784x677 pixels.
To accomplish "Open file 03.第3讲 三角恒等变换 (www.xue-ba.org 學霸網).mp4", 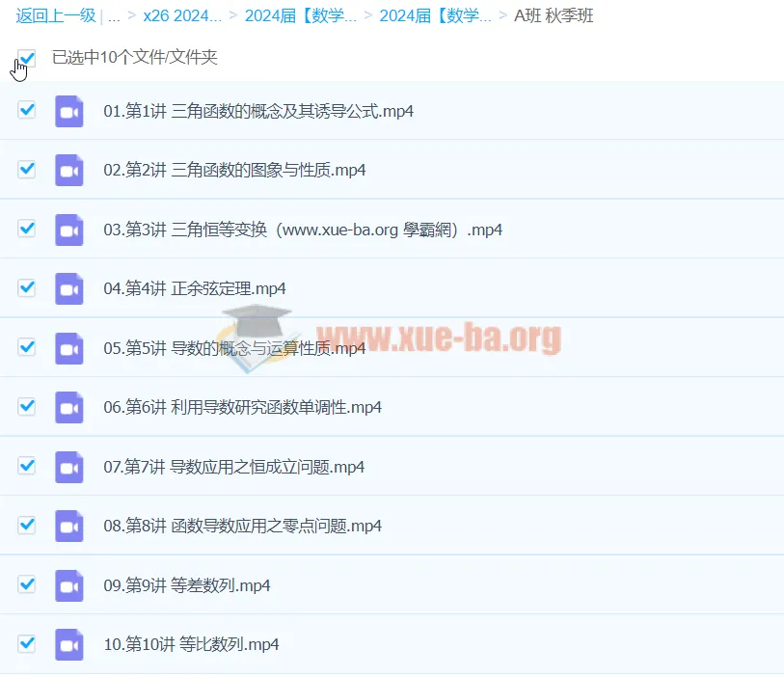I will tap(303, 230).
